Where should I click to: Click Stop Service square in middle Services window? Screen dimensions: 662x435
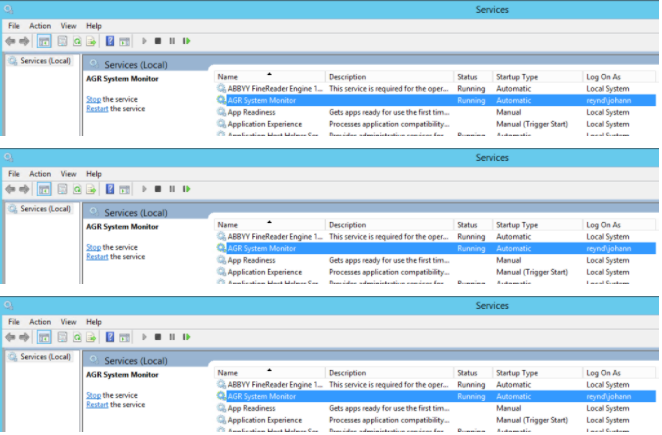[158, 189]
